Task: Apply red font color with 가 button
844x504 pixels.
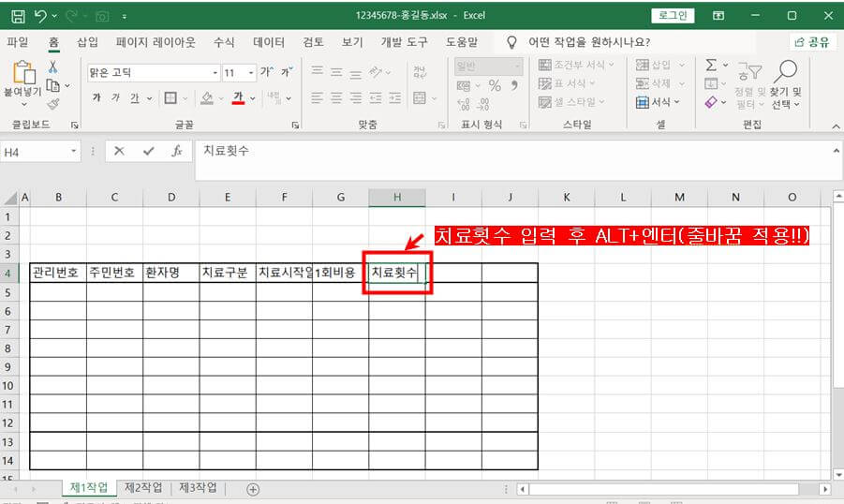Action: coord(239,97)
